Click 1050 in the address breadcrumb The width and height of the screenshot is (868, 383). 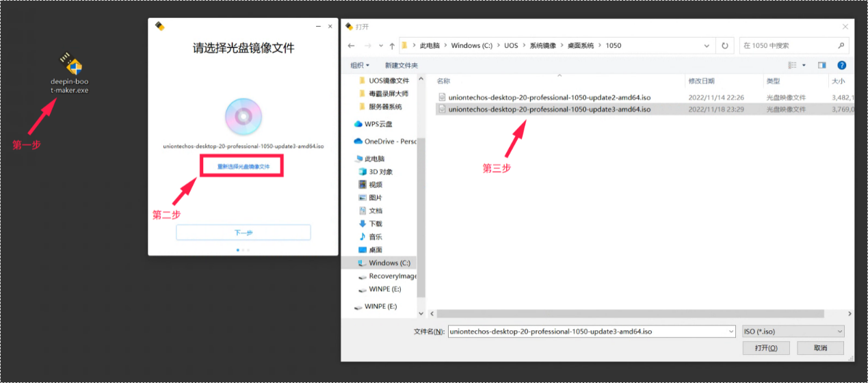(x=614, y=46)
